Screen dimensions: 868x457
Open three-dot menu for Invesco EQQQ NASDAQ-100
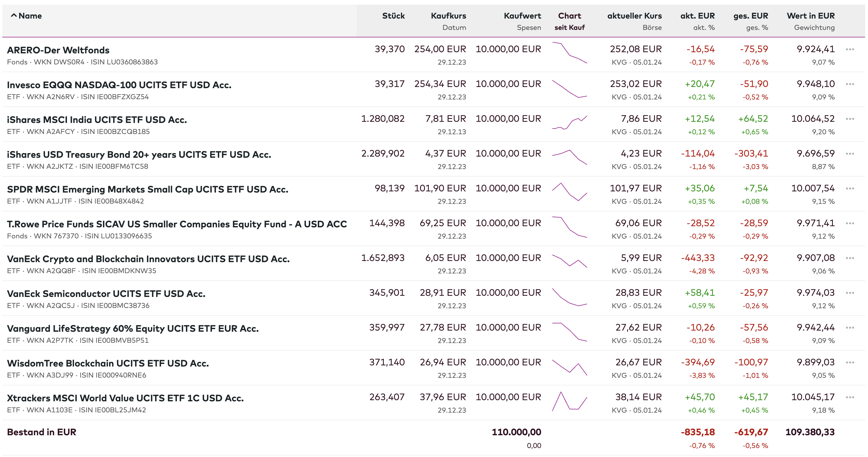coord(849,84)
